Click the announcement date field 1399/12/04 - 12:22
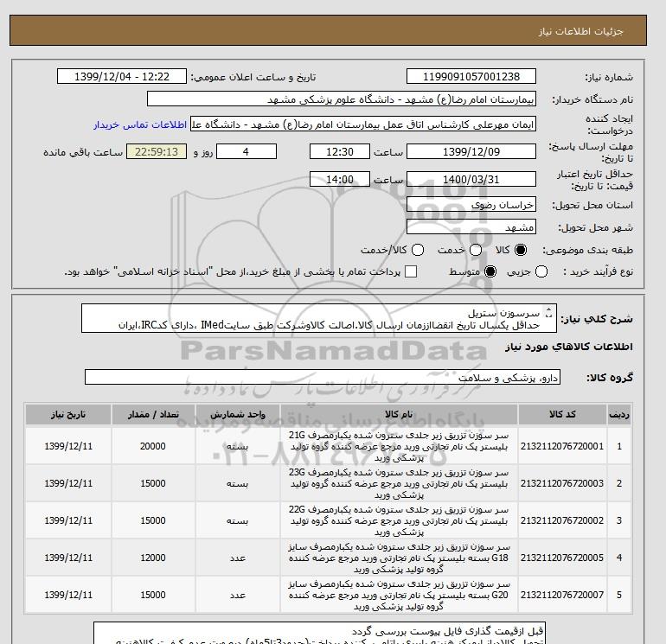 click(122, 76)
